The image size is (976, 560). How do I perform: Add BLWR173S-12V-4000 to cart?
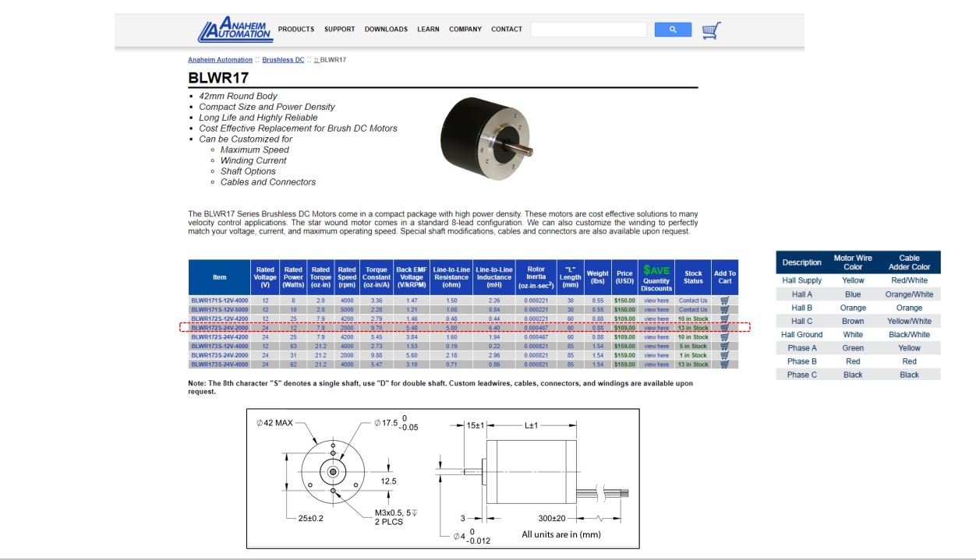(x=725, y=346)
